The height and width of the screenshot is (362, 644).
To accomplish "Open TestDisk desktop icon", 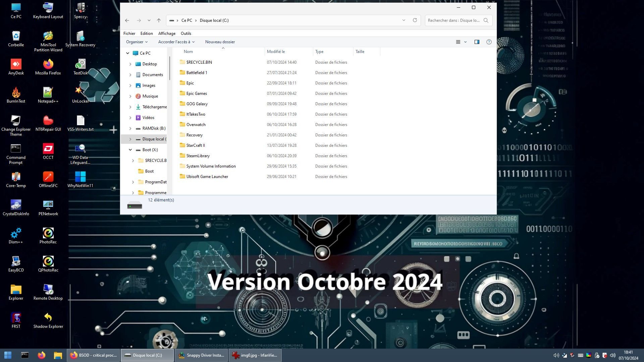I will pos(80,67).
